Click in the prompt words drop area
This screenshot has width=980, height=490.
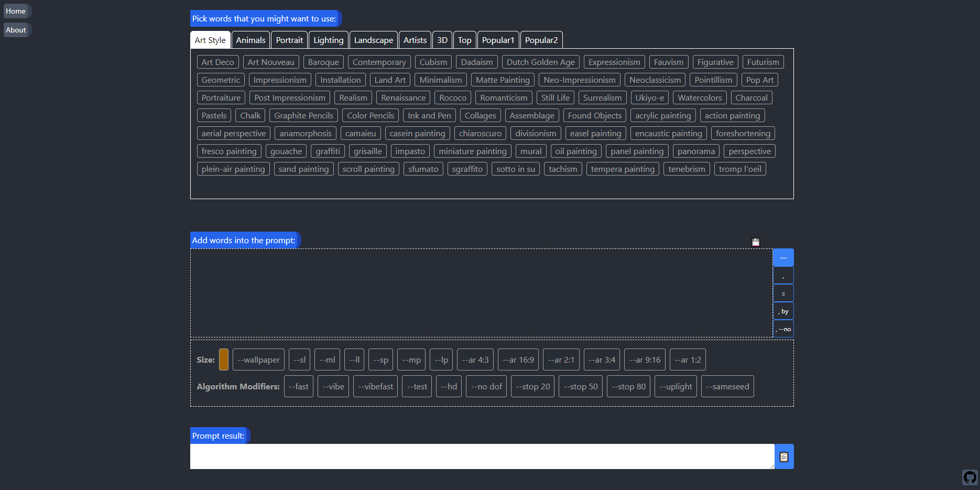[482, 293]
